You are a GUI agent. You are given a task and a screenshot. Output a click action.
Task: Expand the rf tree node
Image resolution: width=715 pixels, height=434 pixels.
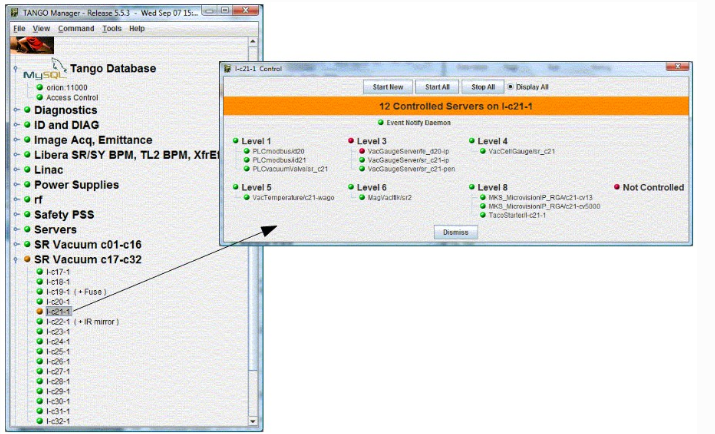(16, 200)
